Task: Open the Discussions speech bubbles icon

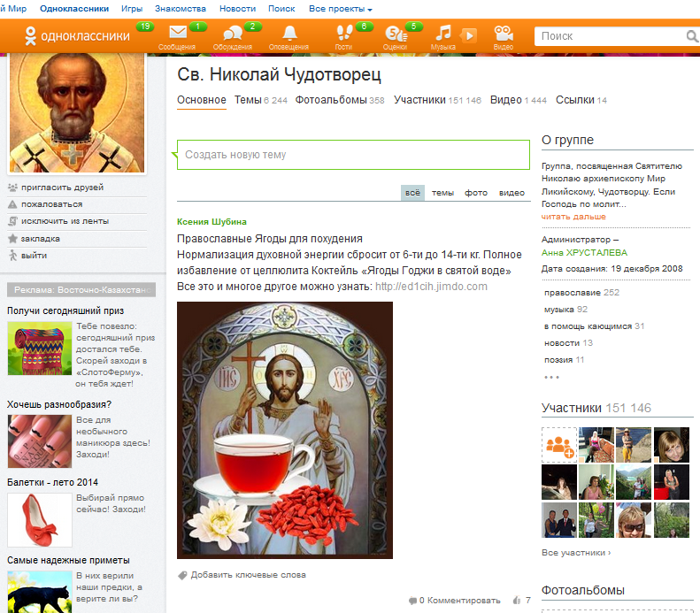Action: point(232,34)
